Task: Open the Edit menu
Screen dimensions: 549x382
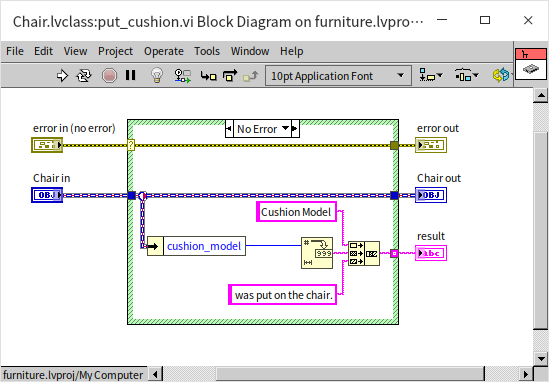Action: pyautogui.click(x=43, y=51)
